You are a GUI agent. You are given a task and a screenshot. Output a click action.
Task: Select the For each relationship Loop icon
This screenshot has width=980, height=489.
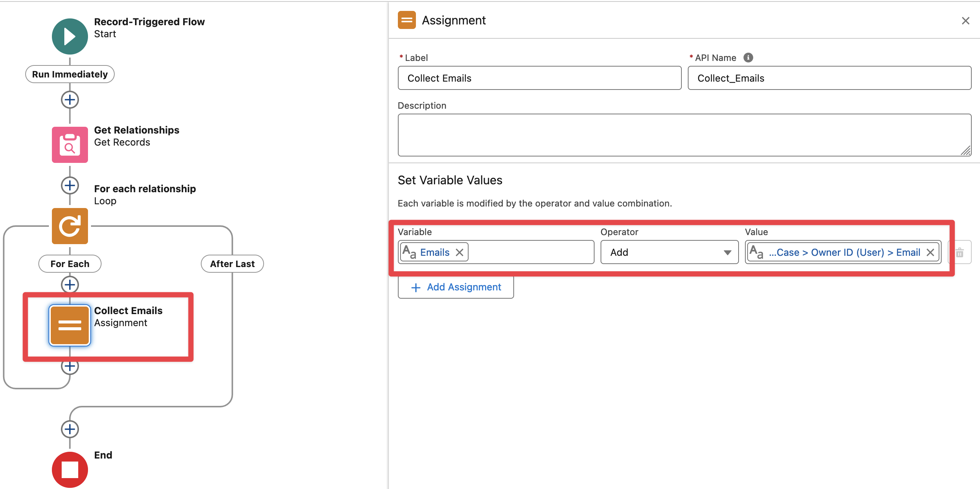point(70,226)
